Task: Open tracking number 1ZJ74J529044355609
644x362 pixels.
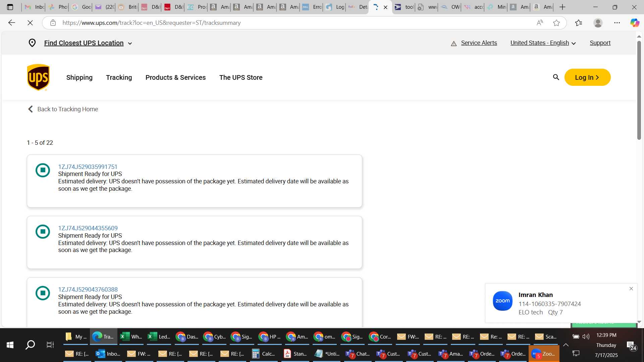Action: point(88,228)
